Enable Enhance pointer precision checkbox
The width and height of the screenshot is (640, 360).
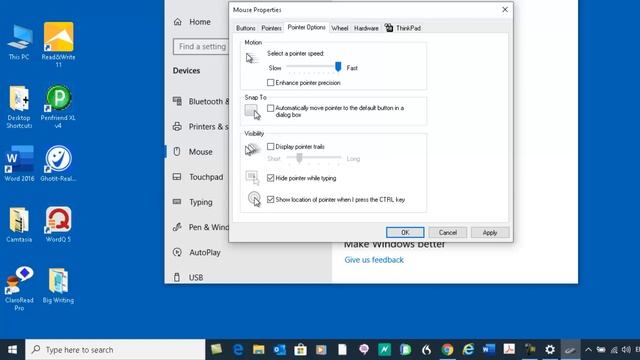(271, 82)
